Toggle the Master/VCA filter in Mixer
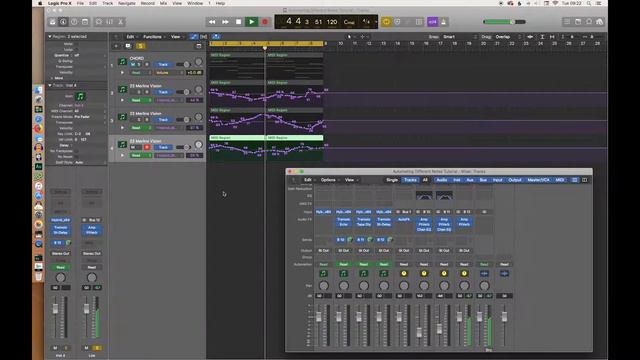 tap(538, 180)
